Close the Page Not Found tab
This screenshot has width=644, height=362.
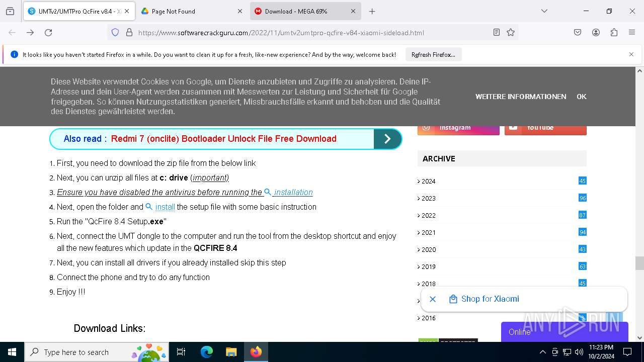pyautogui.click(x=240, y=11)
